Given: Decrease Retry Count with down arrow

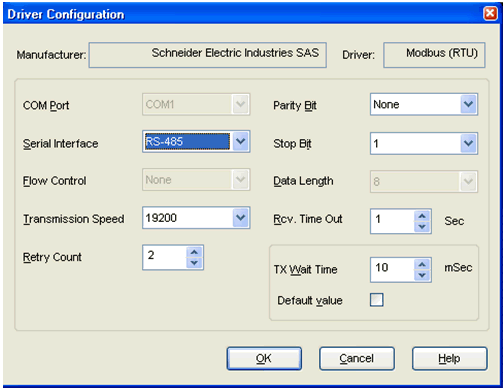Looking at the screenshot, I should 194,263.
